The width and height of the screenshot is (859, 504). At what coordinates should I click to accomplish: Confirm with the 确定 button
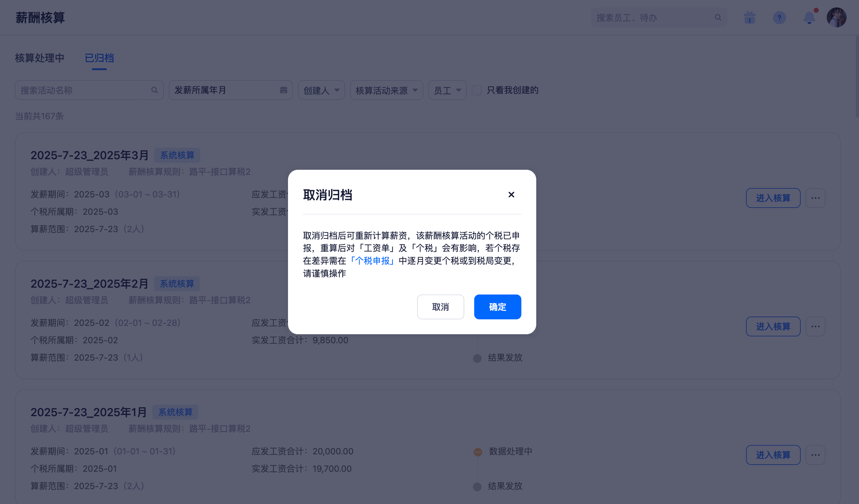tap(497, 307)
